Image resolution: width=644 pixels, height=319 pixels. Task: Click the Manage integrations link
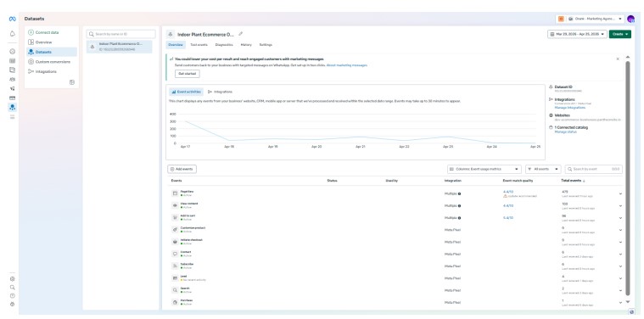(570, 108)
